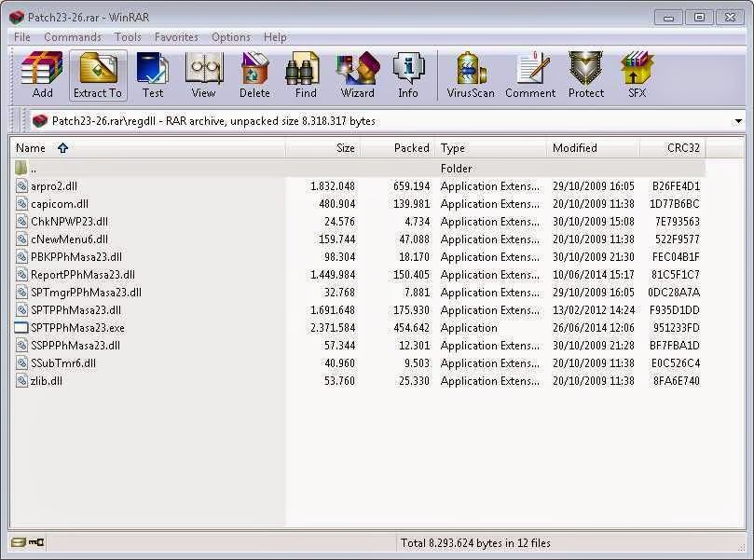The width and height of the screenshot is (754, 560).
Task: Sort by the Modified column header
Action: click(x=593, y=148)
